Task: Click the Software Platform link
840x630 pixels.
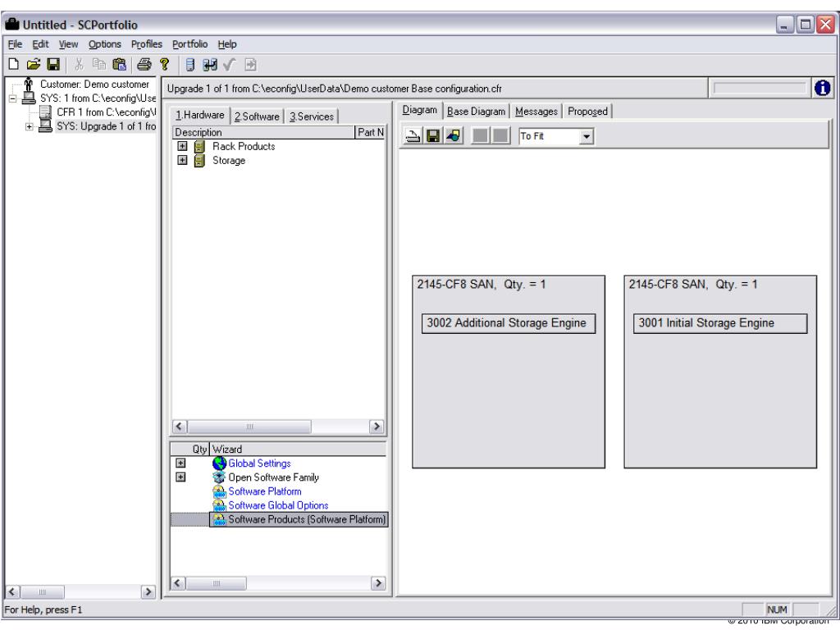Action: [265, 491]
